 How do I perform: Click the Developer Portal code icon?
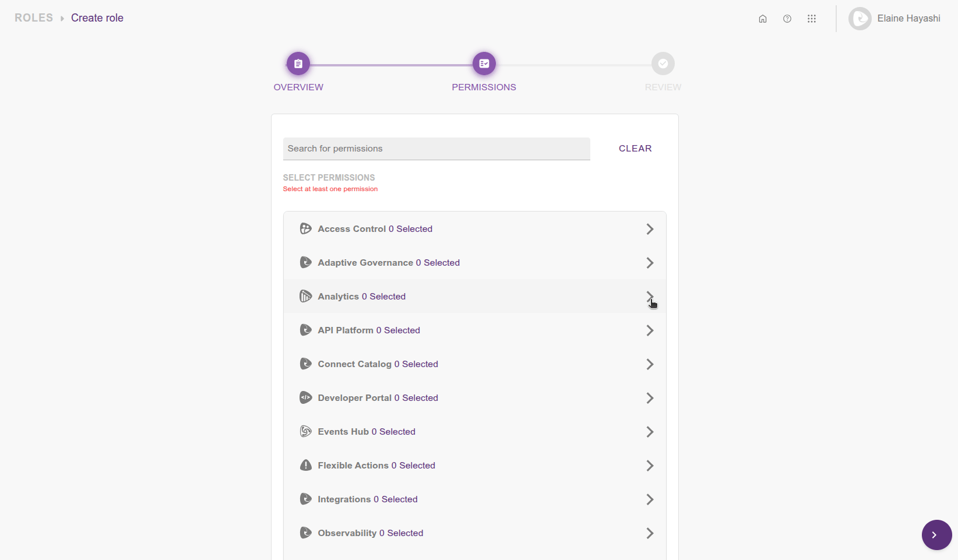[x=305, y=397]
